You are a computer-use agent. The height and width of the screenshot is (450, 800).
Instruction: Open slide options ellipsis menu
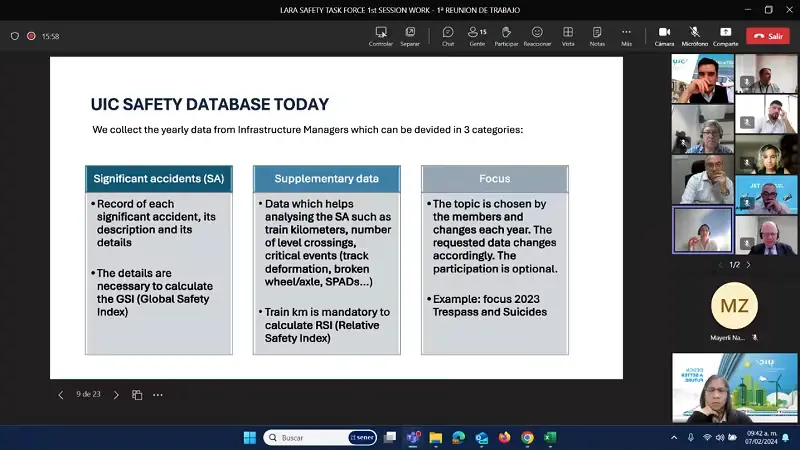(158, 395)
